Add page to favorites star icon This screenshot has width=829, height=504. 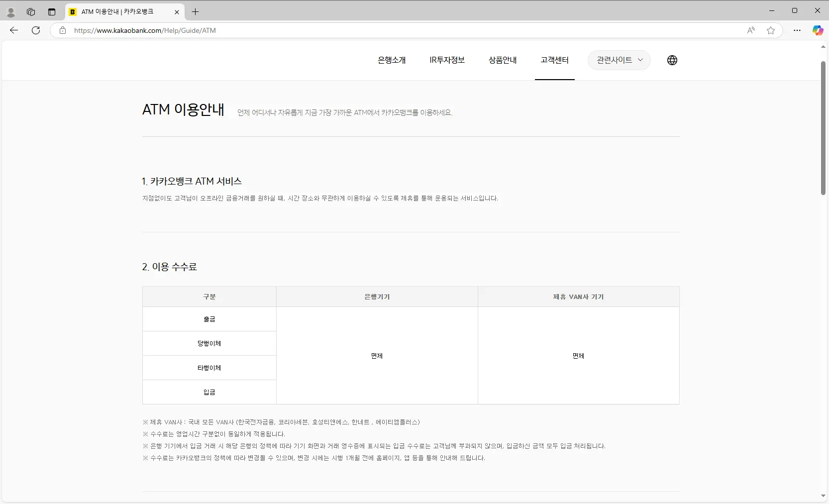tap(771, 30)
